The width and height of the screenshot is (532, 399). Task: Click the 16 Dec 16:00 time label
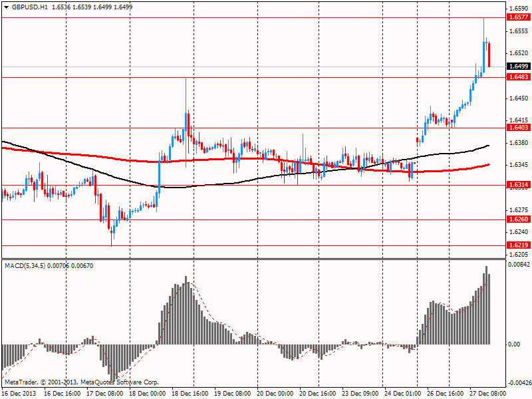(x=62, y=394)
